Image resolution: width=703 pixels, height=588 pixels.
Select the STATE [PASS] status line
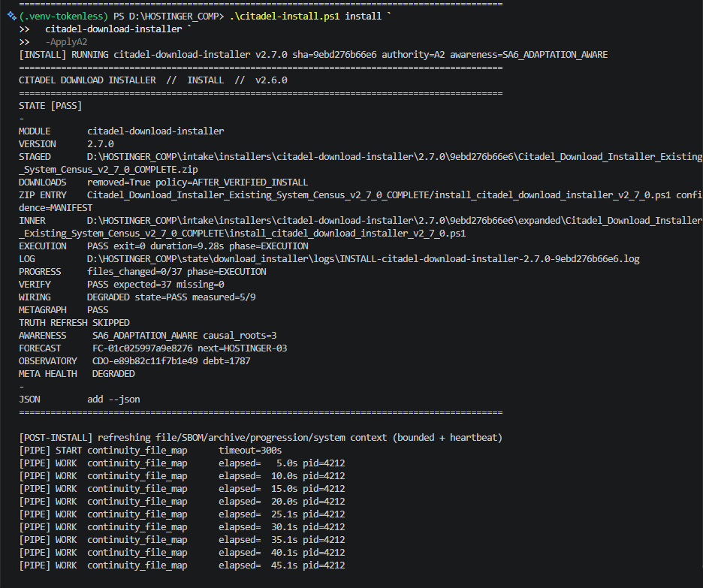coord(50,106)
